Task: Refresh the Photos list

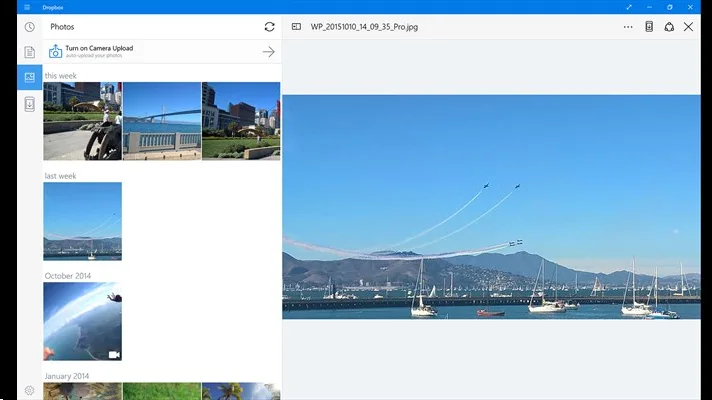Action: coord(269,27)
